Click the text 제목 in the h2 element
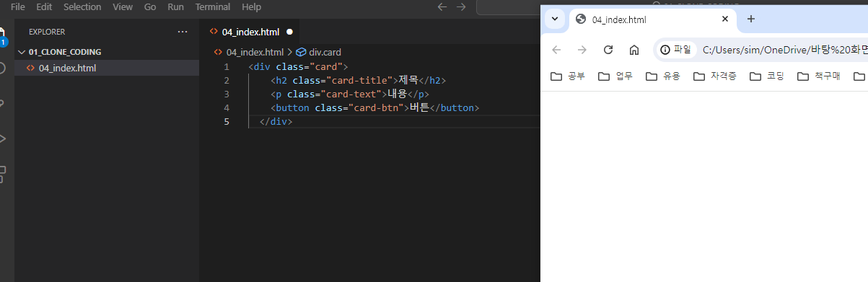Image resolution: width=868 pixels, height=282 pixels. pyautogui.click(x=408, y=80)
